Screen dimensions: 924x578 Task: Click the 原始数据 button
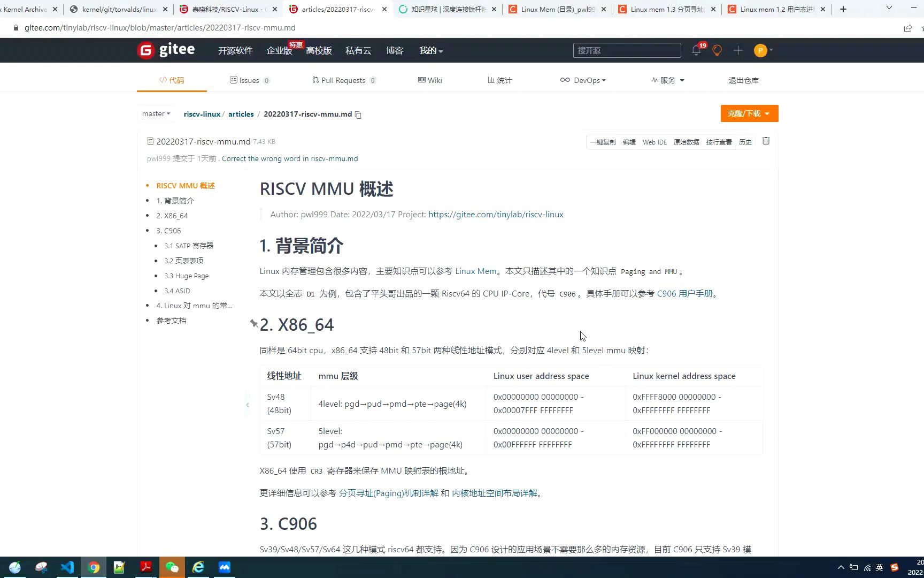coord(687,142)
